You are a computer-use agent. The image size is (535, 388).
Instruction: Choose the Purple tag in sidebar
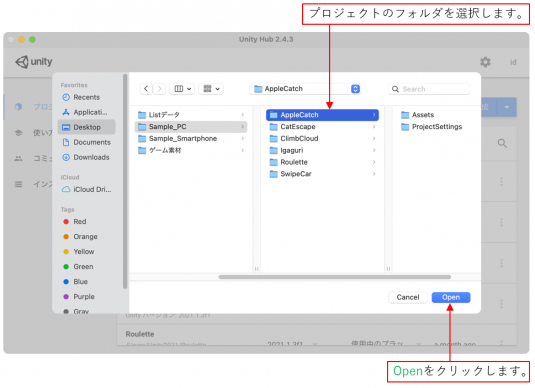pyautogui.click(x=79, y=297)
